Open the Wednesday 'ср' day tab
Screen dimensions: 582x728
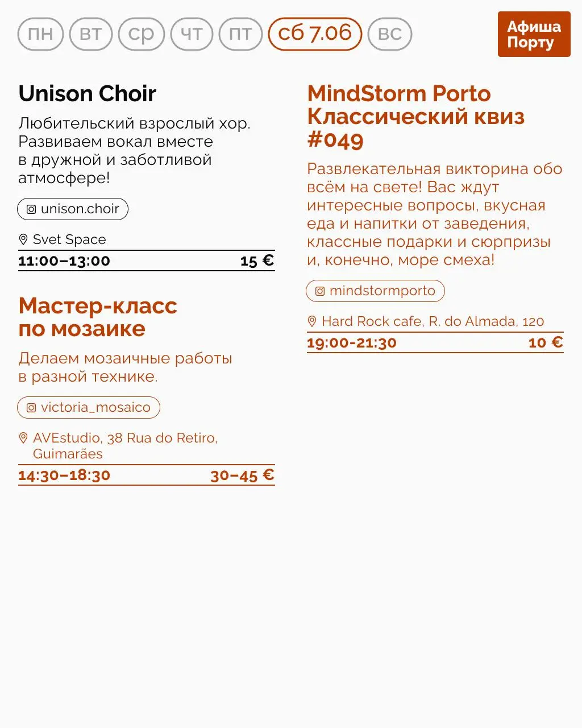point(141,34)
